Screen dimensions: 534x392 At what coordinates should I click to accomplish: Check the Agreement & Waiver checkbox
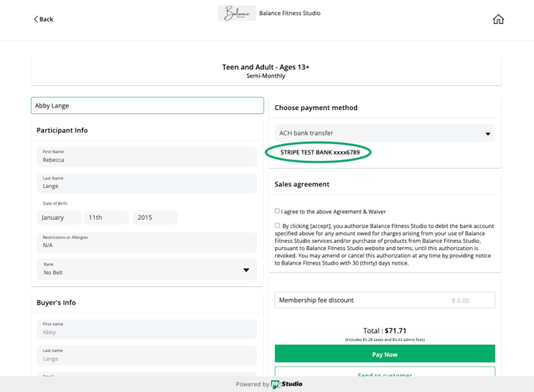pos(277,211)
